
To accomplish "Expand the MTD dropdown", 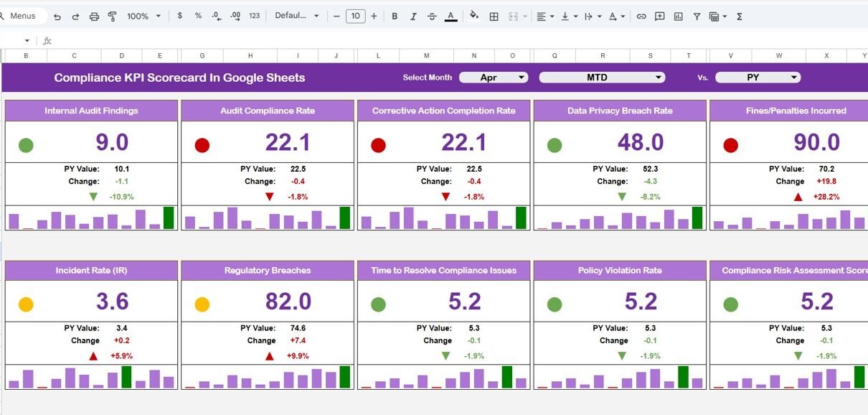I will pos(602,78).
